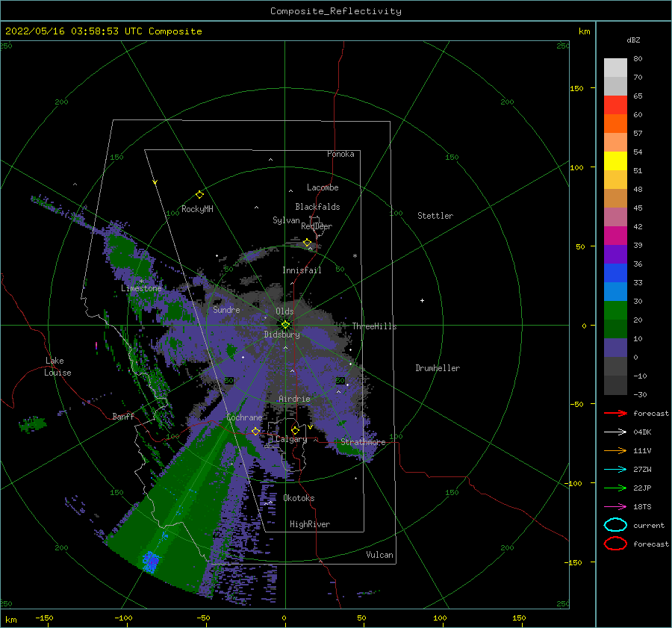Click the magenta 18TS arrow legend icon
This screenshot has height=628, width=672.
coord(615,507)
